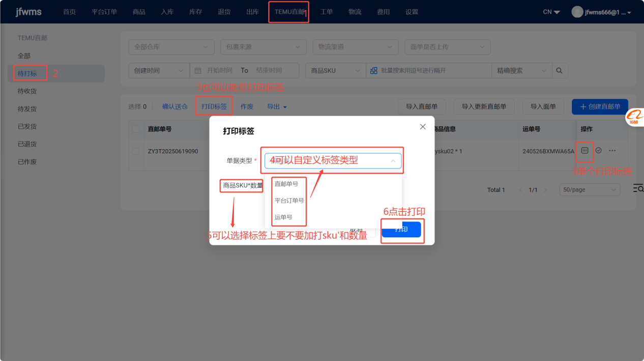The image size is (644, 361).
Task: Click the 作废 link
Action: click(247, 107)
